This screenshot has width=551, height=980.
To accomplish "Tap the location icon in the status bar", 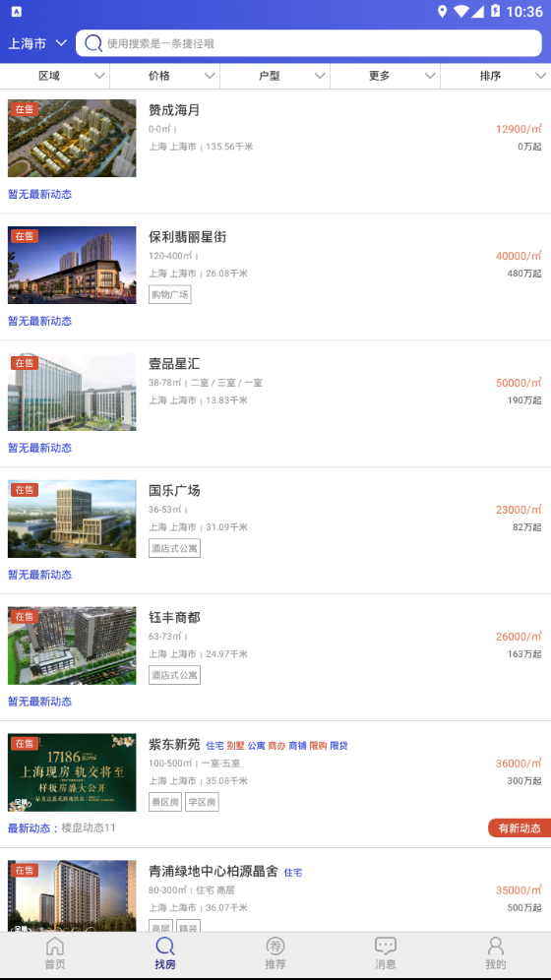I will coord(443,11).
